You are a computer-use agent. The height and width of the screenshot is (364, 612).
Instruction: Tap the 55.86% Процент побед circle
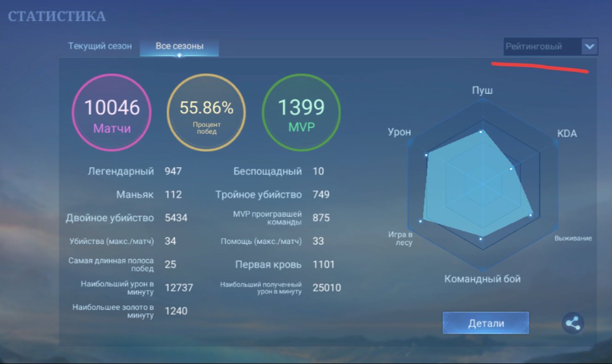(x=206, y=112)
